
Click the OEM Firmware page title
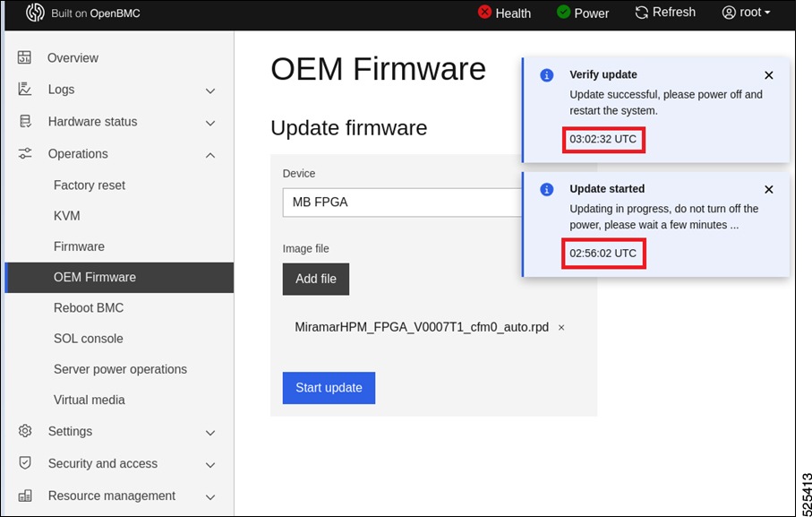379,69
